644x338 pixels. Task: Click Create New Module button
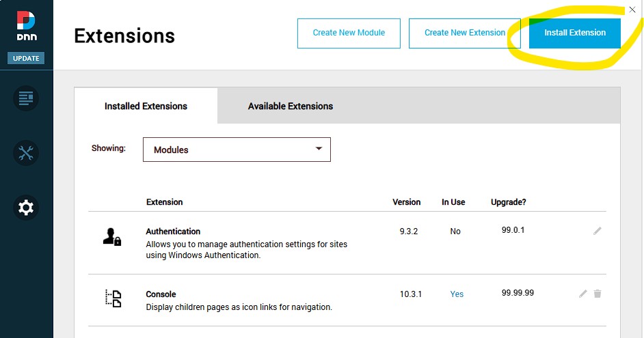349,33
